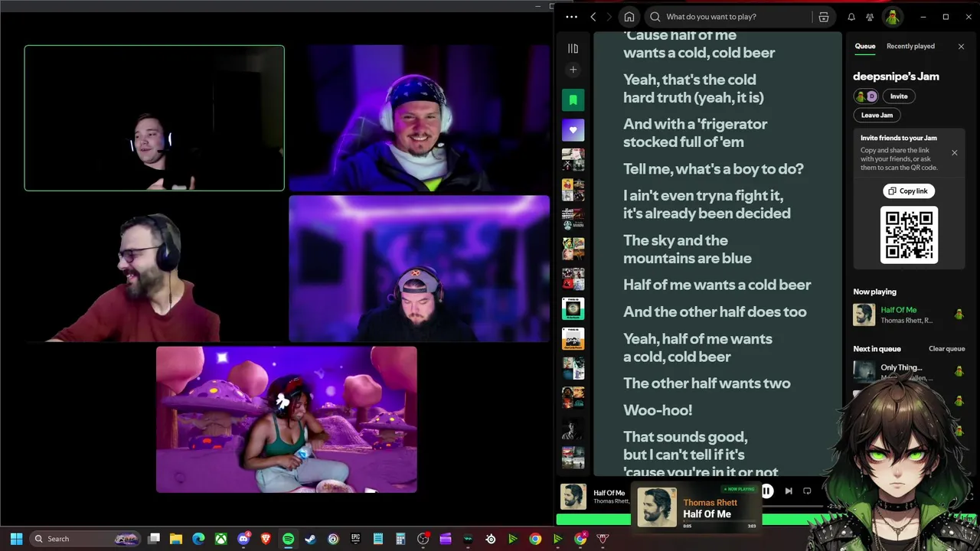
Task: Open File Explorer from the taskbar
Action: pos(176,539)
